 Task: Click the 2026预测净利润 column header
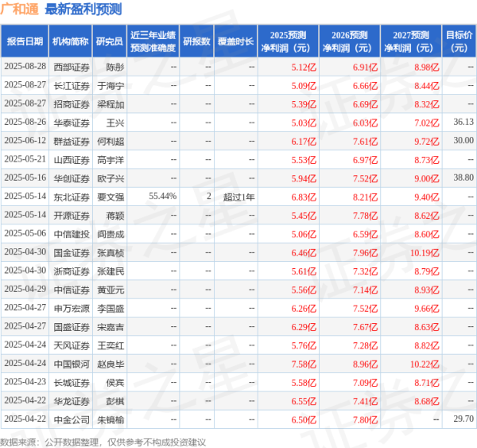[350, 41]
